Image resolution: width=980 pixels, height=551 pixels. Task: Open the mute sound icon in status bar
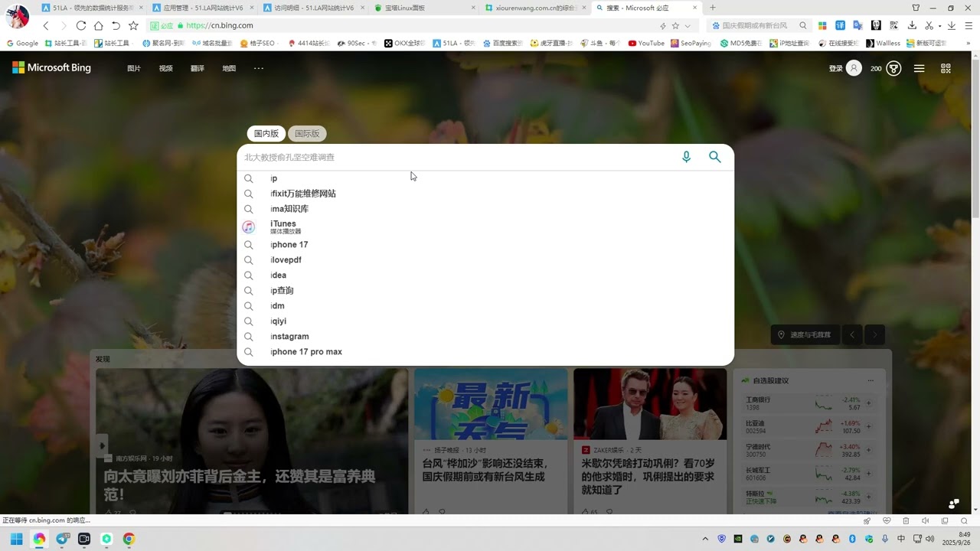coord(925,520)
